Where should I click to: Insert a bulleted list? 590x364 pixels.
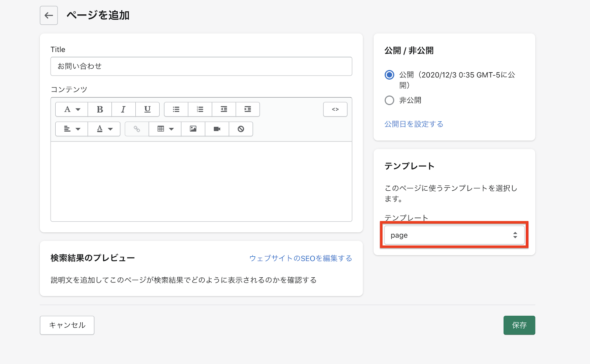click(176, 110)
